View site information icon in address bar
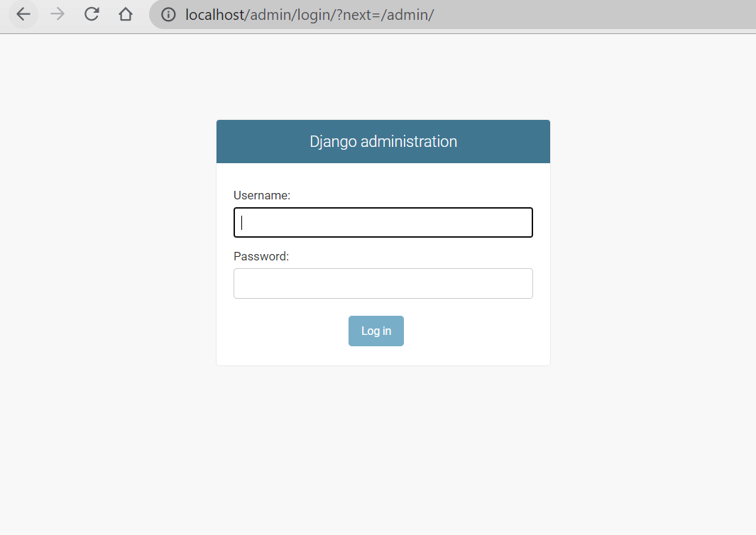Screen dimensions: 756x535 coord(168,14)
